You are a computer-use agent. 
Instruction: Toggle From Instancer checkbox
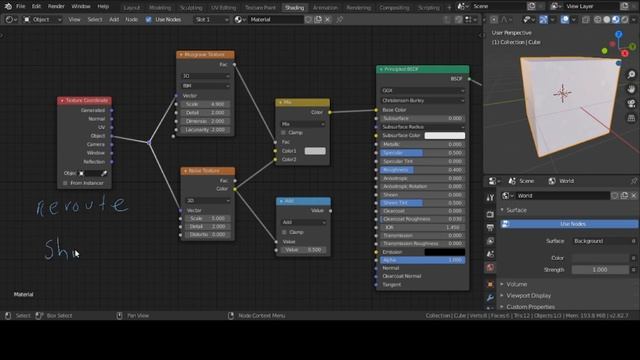65,183
